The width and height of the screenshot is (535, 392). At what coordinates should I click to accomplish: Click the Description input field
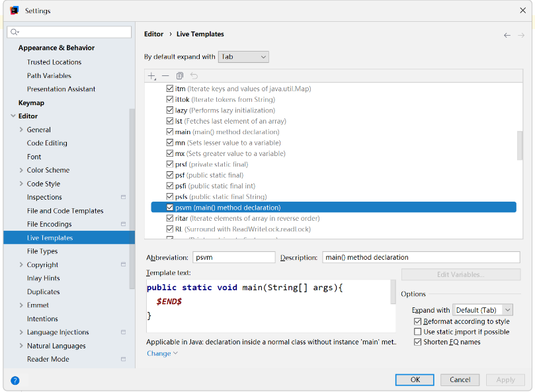point(421,257)
